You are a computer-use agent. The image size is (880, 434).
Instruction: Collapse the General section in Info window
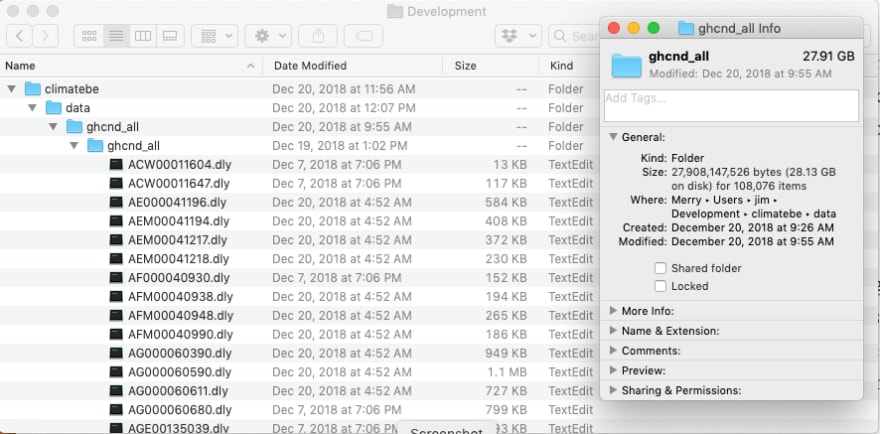pos(613,136)
